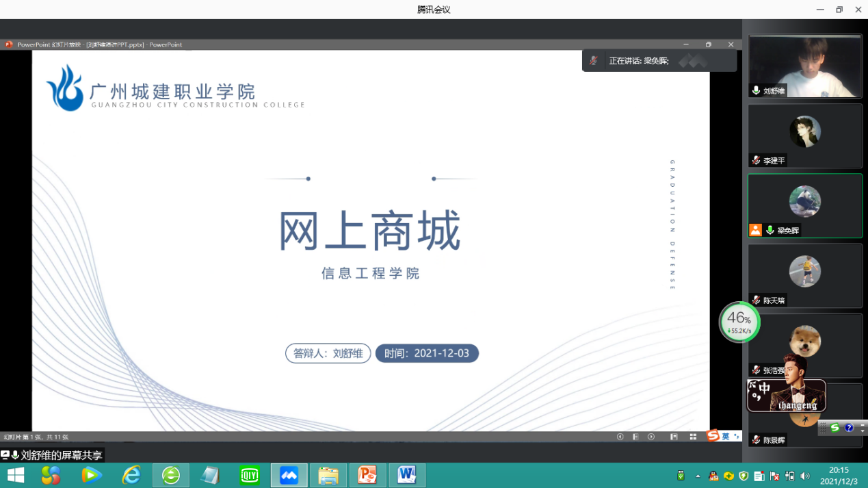Expand the floating toolbar dropdown arrow
868x488 pixels.
[862, 428]
